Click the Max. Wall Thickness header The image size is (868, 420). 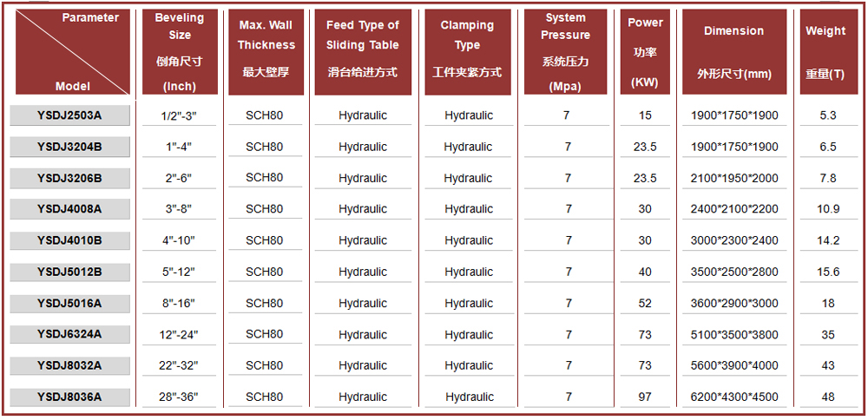tap(266, 51)
